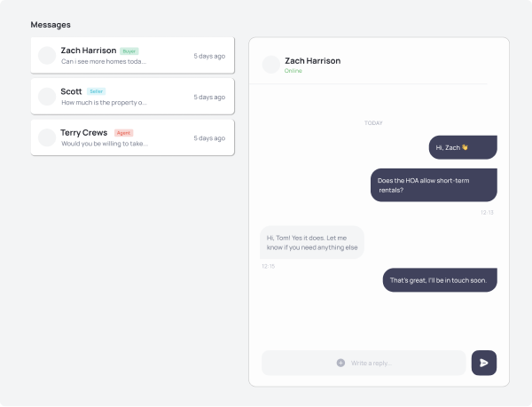The image size is (532, 407).
Task: Click the Buyer tag next to Zach Harrison
Action: click(x=129, y=51)
